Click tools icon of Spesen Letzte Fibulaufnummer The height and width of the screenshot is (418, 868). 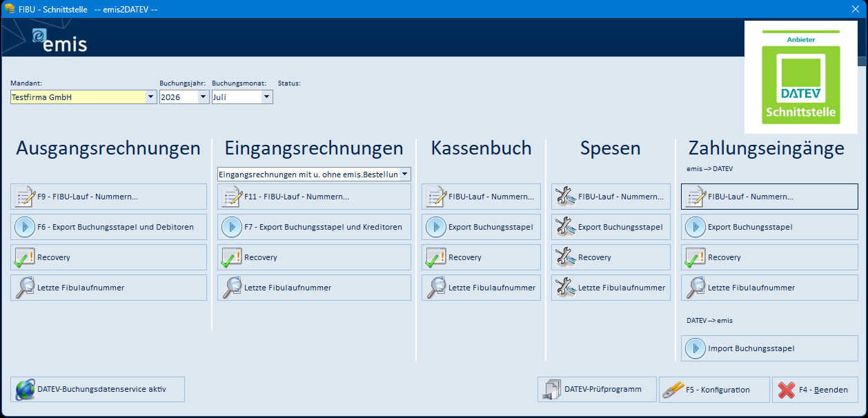[x=565, y=288]
